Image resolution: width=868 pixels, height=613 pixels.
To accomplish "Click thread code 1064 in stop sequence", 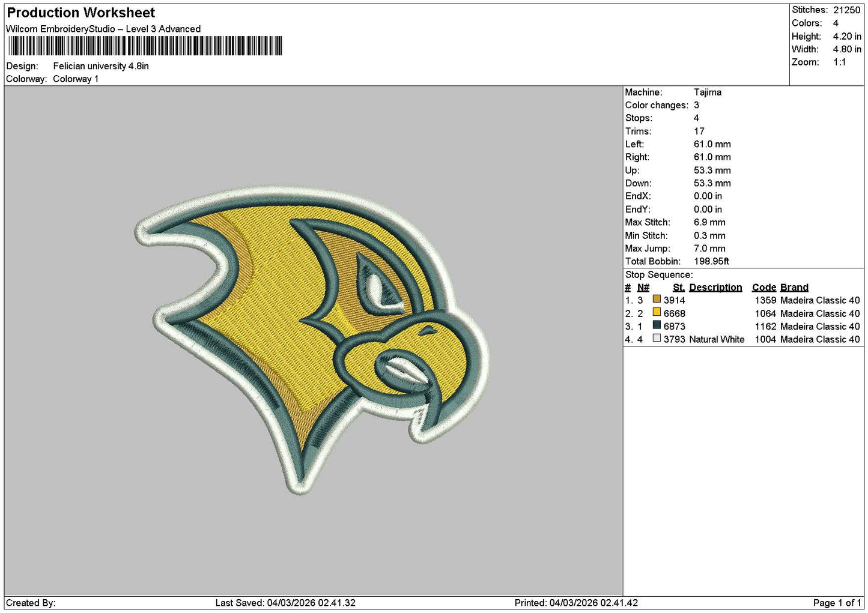I will 766,313.
